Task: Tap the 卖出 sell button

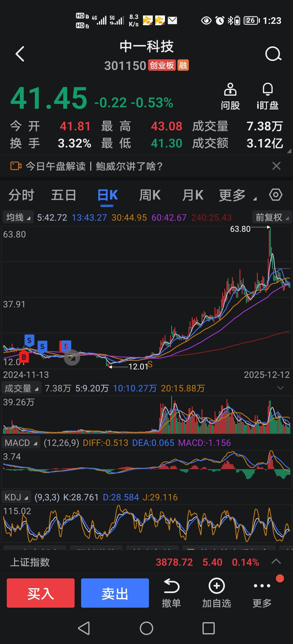Action: (x=115, y=593)
